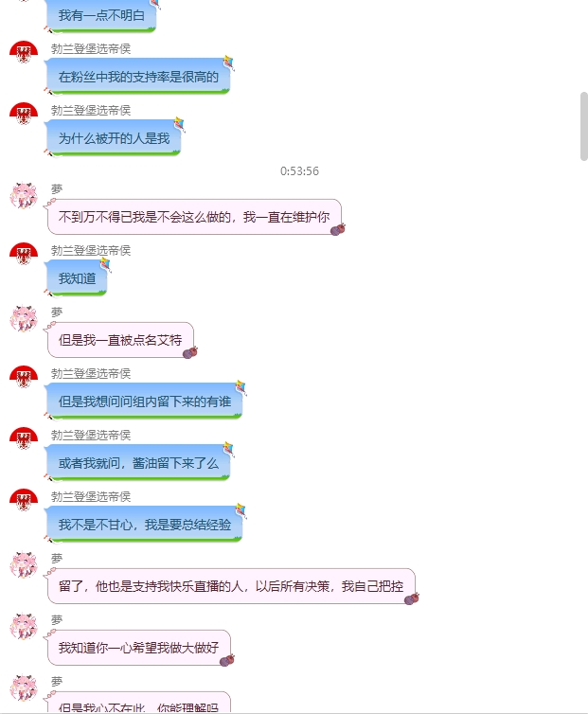The image size is (588, 714).
Task: Click the red avatar beside '我不是不甘心，我是要总结经验'
Action: (24, 500)
